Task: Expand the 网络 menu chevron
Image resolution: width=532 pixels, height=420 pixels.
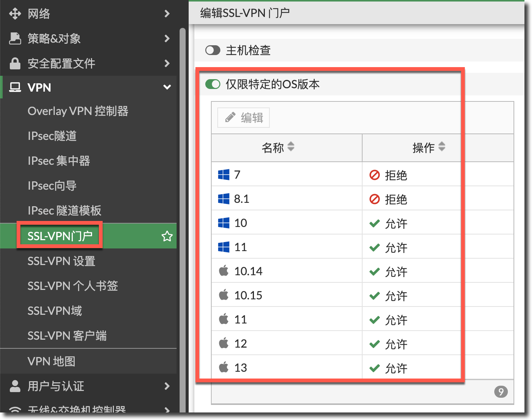Action: pyautogui.click(x=167, y=14)
